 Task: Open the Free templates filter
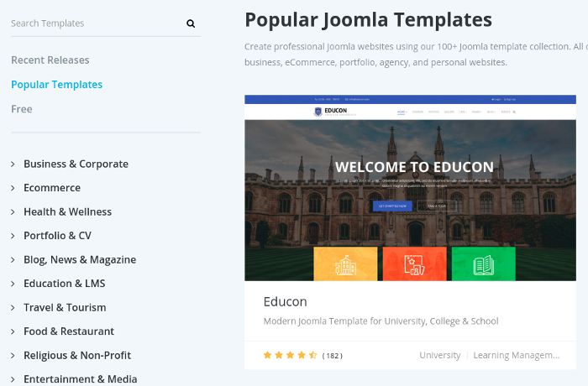[22, 109]
